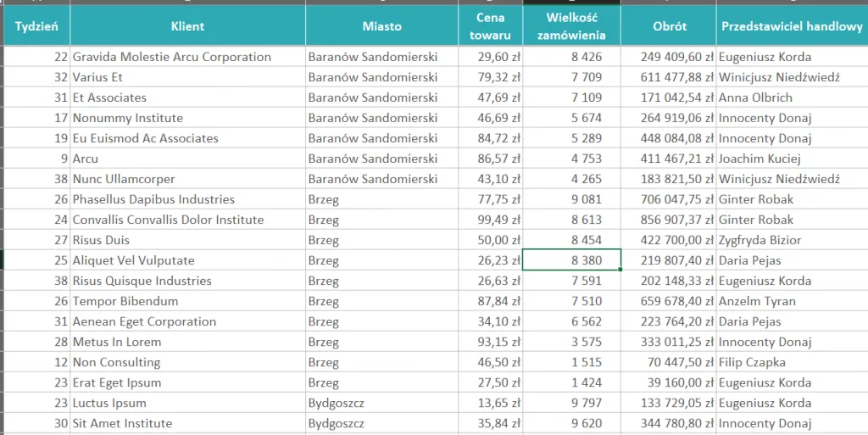Select the Non Consulting client cell
The width and height of the screenshot is (868, 435).
coord(116,362)
